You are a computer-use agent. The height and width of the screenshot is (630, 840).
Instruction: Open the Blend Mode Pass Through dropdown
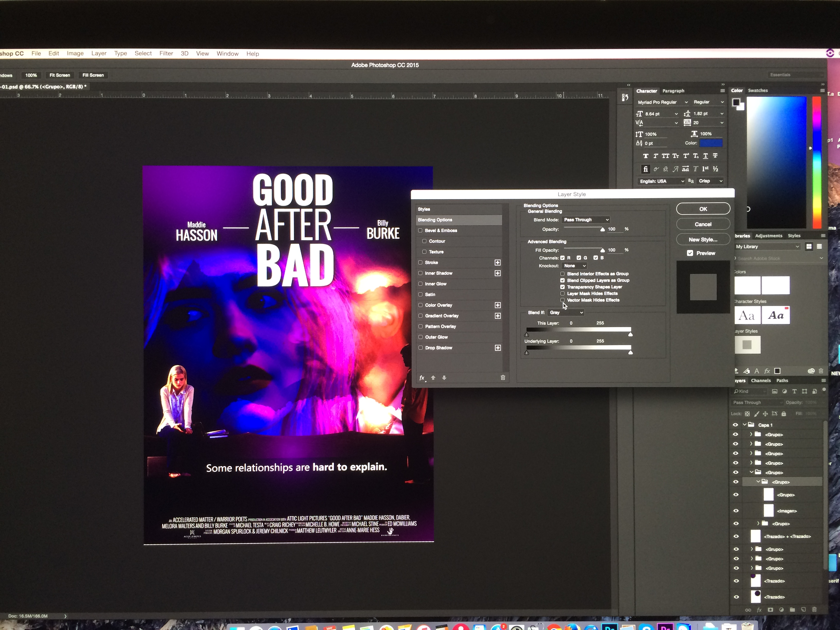[586, 220]
